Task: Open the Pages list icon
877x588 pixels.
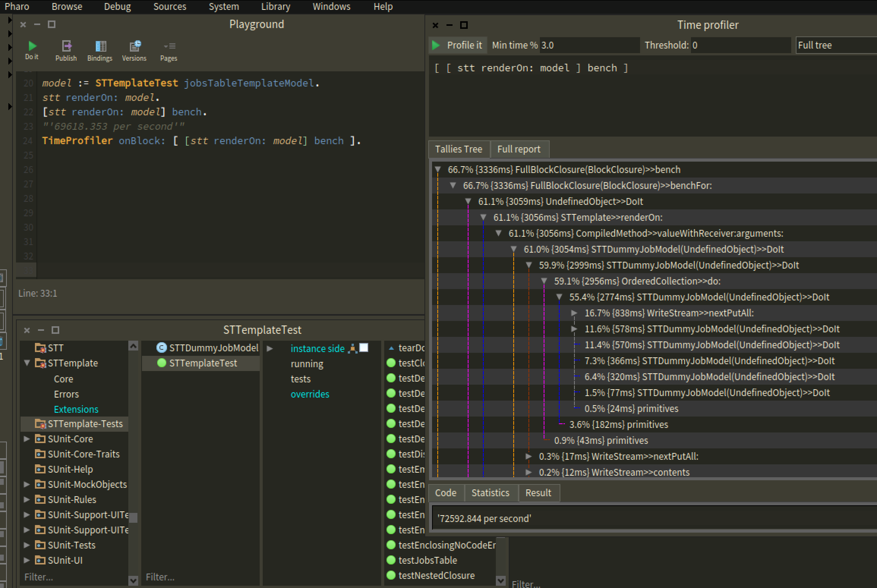Action: point(169,46)
